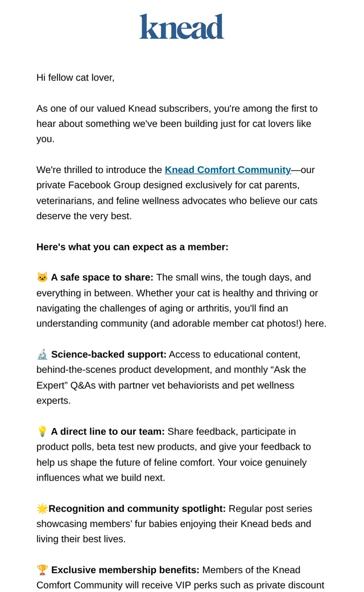Select the "Science-backed support:" bold heading

pyautogui.click(x=109, y=355)
